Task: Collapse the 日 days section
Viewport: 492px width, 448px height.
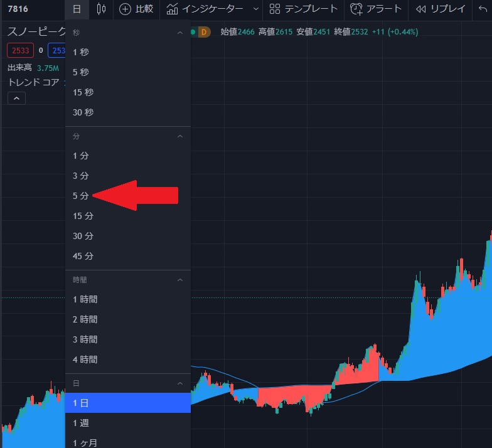Action: pos(180,383)
